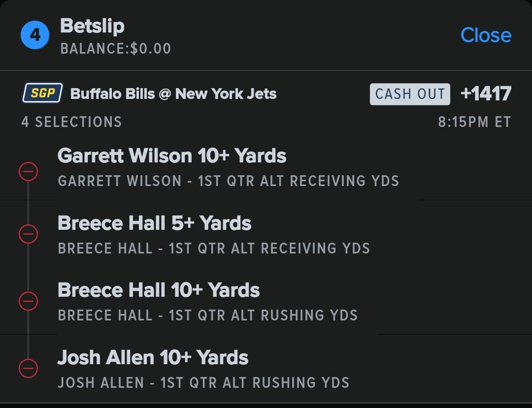Screen dimensions: 532x408
Task: Tap Josh Allen 1st Qtr Alt Rushing Yds subtitle
Action: 203,382
